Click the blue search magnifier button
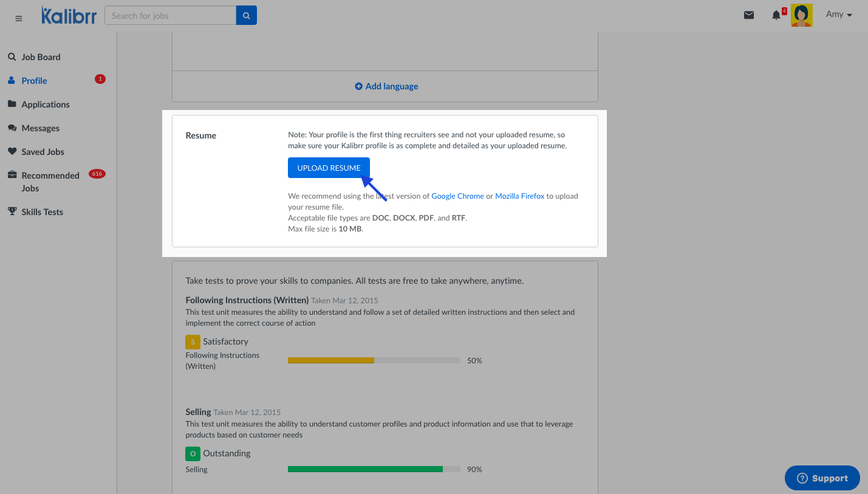The image size is (868, 494). [247, 16]
